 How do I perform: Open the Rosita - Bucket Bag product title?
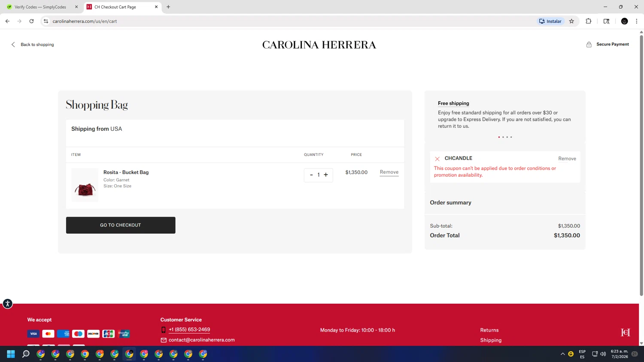pos(126,172)
